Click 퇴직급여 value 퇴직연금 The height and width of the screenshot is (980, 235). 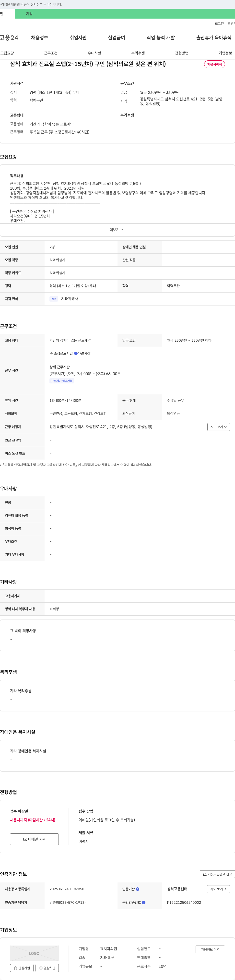173,414
